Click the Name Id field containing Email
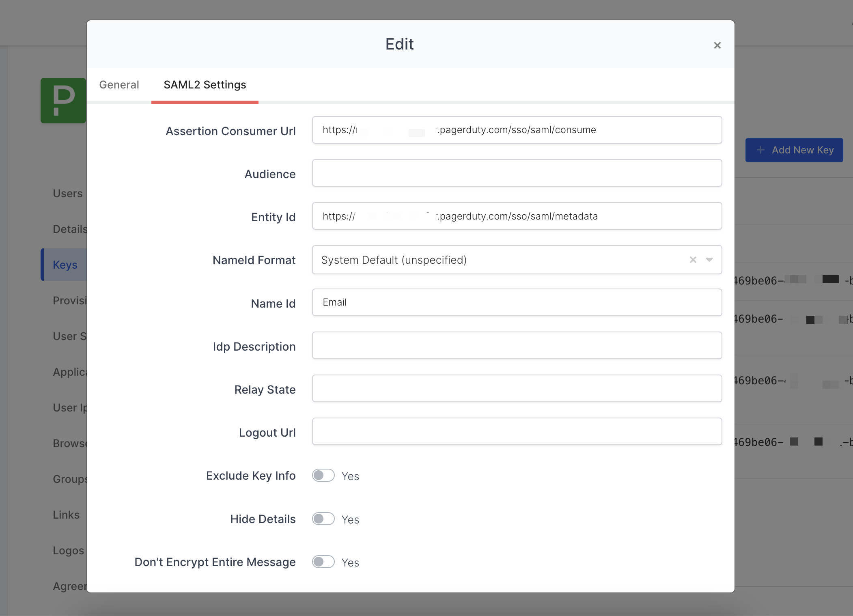853x616 pixels. 516,302
